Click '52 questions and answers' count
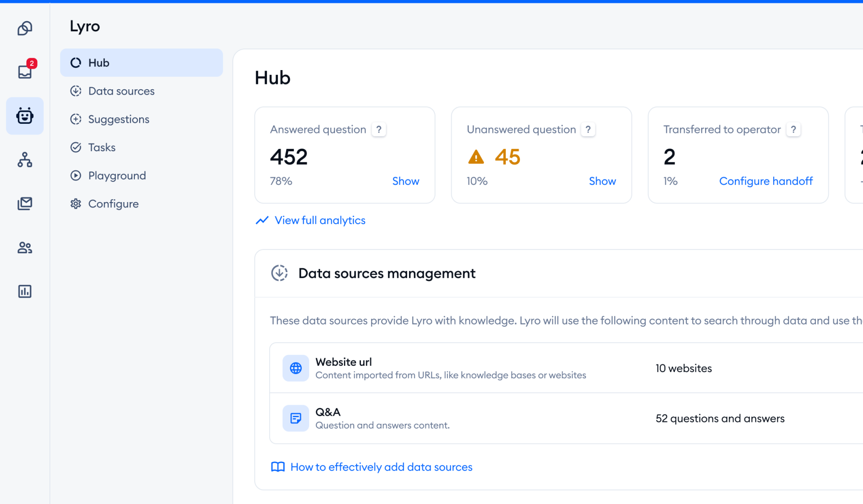The image size is (863, 504). pyautogui.click(x=720, y=419)
